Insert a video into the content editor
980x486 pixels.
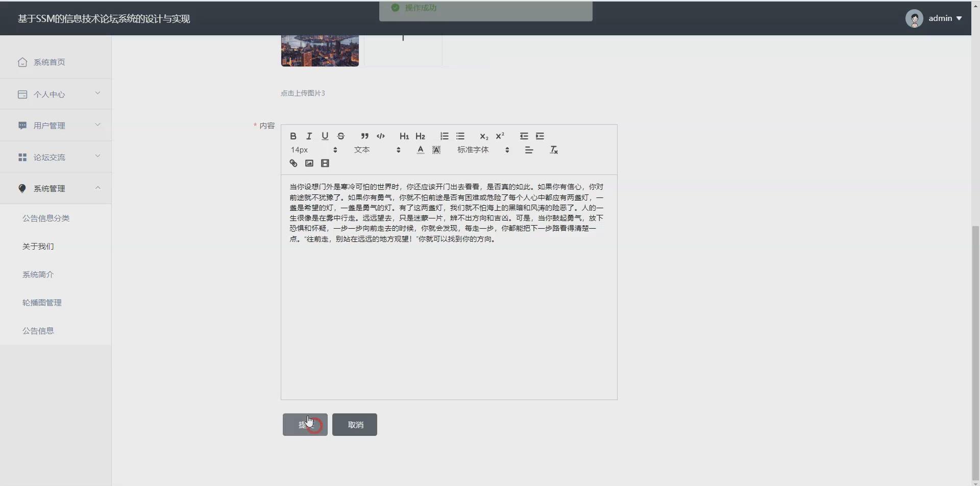tap(325, 163)
